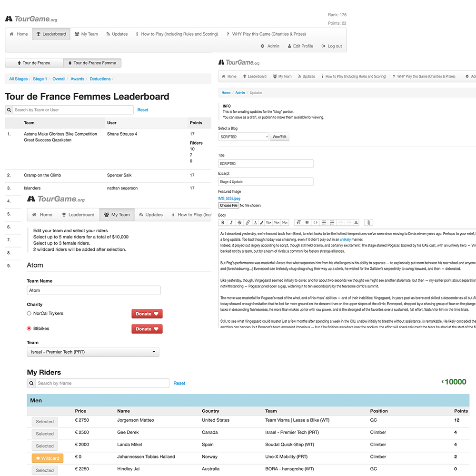Screen dimensions: 476x476
Task: Open the text color picker in editor
Action: (x=255, y=222)
